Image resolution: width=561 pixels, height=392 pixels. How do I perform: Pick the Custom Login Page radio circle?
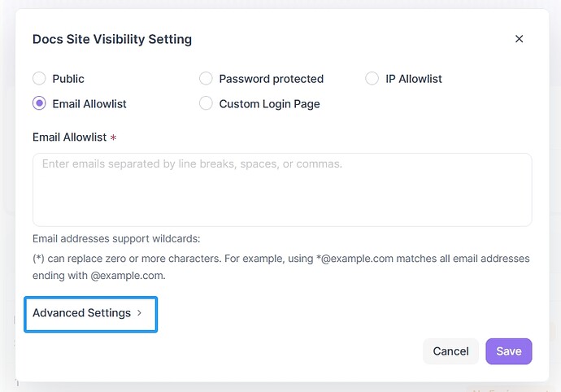pyautogui.click(x=206, y=103)
